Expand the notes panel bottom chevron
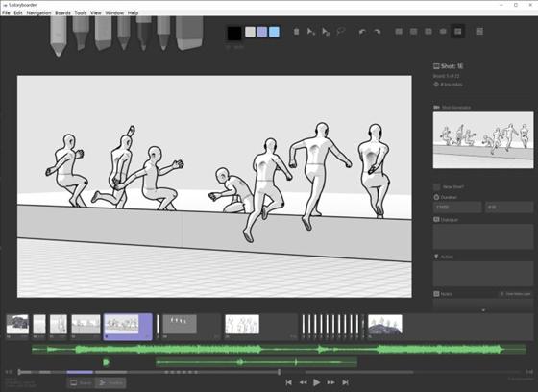The image size is (538, 392). tap(483, 310)
